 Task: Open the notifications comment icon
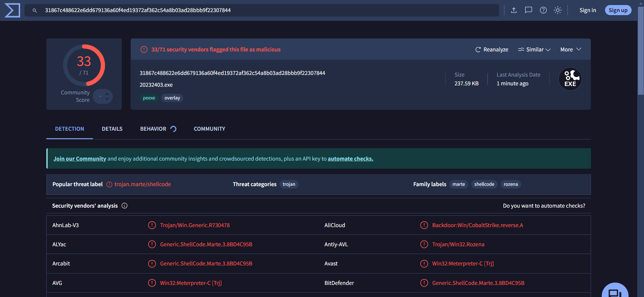click(x=529, y=10)
